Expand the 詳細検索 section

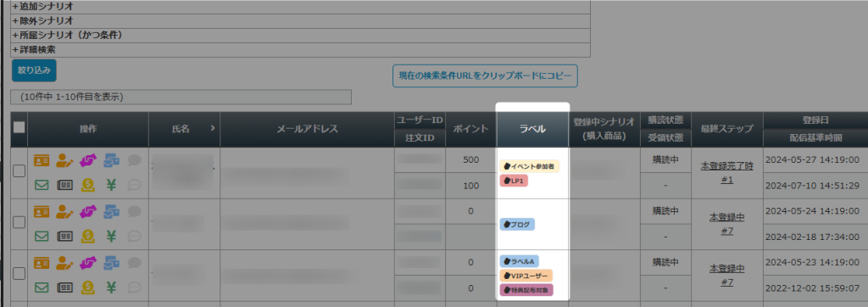pos(33,49)
